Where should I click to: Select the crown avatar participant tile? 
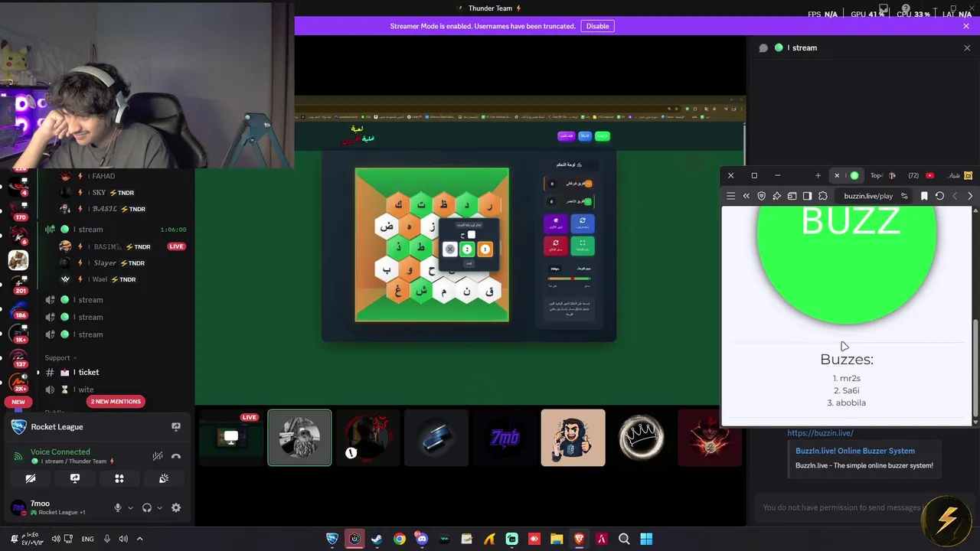pyautogui.click(x=642, y=438)
